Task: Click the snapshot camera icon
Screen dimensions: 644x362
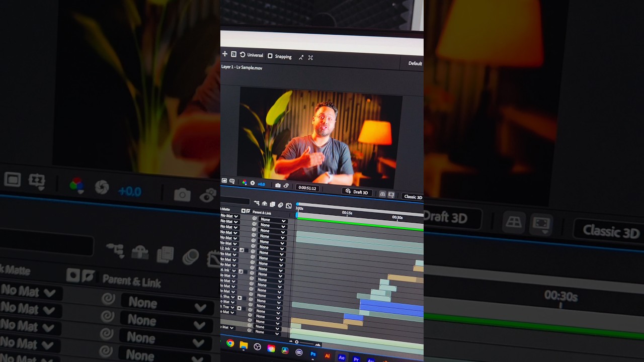Action: pyautogui.click(x=278, y=185)
